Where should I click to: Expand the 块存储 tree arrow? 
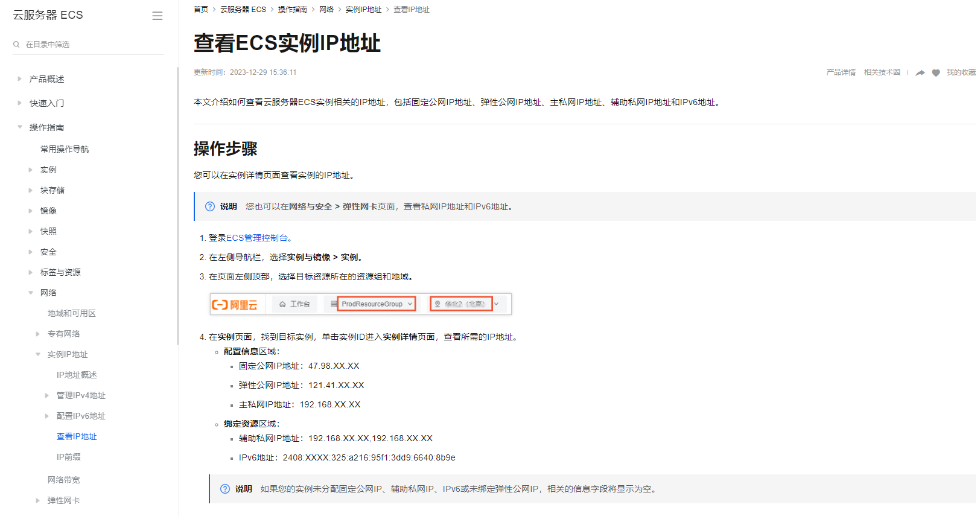click(x=30, y=191)
